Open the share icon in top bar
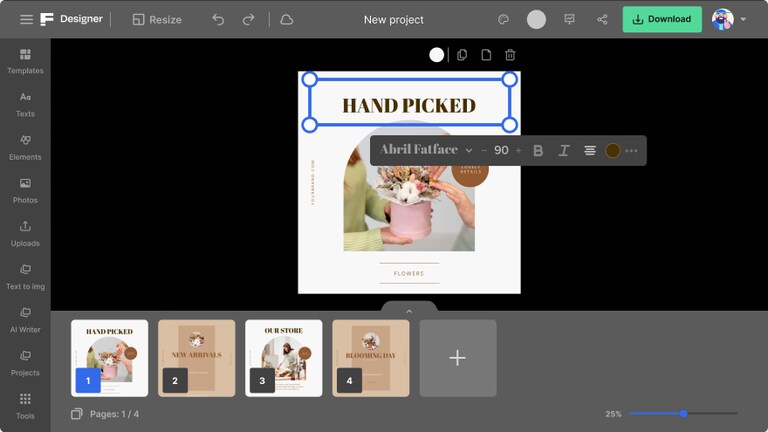Screen dimensions: 768x432 click(602, 19)
